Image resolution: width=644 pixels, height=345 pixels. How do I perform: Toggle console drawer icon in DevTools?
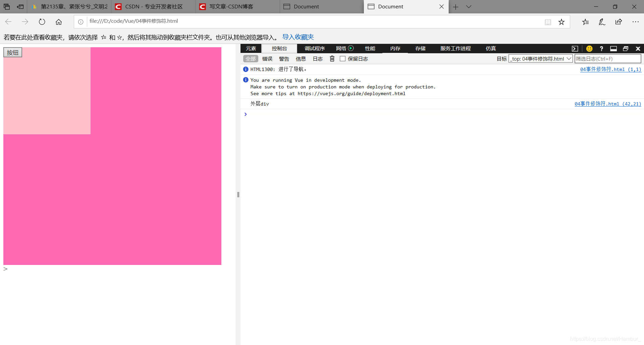click(575, 49)
